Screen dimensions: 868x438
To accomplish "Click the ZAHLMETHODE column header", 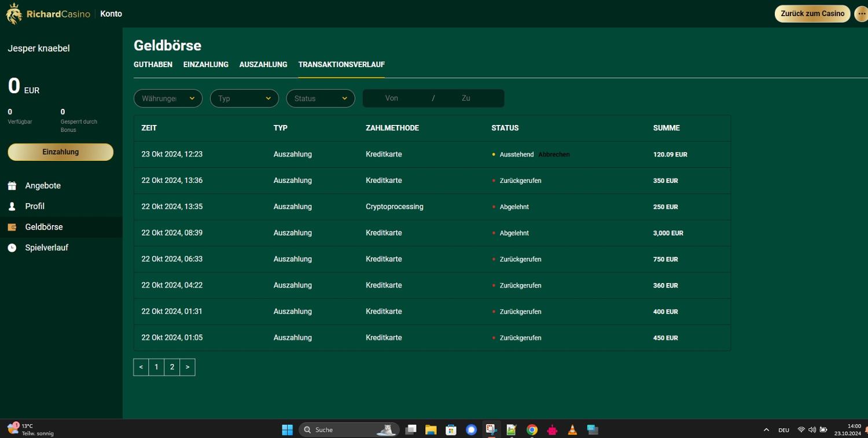I will (392, 128).
